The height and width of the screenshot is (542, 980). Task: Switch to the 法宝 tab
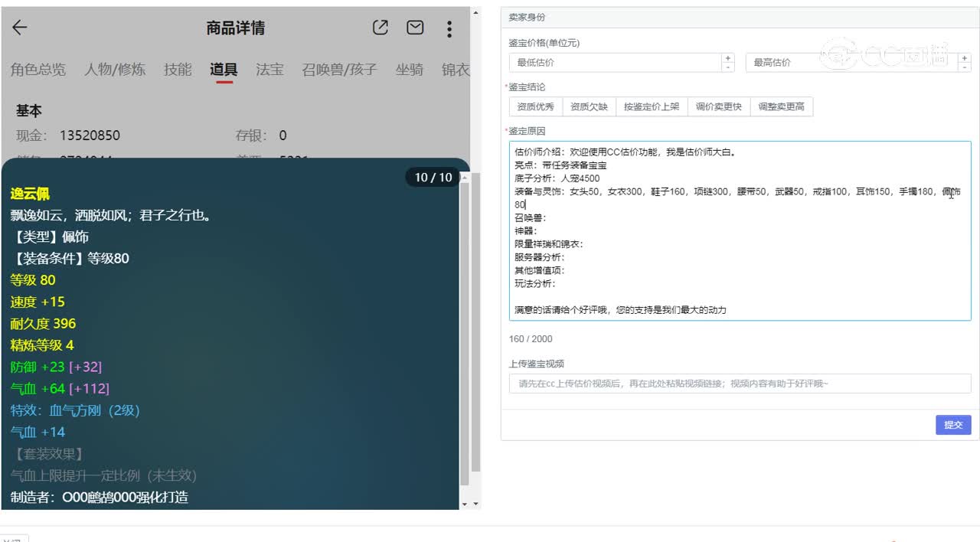point(269,69)
